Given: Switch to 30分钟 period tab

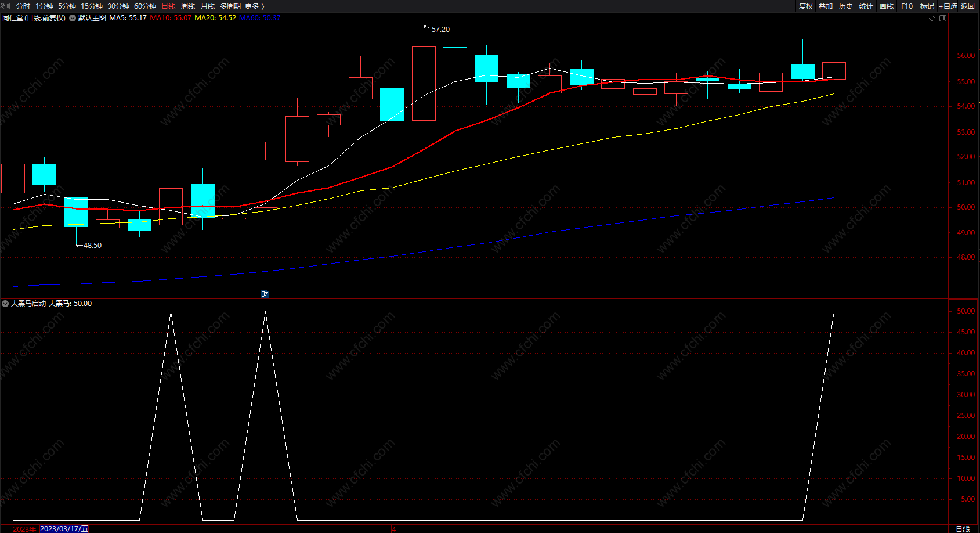Looking at the screenshot, I should [118, 6].
